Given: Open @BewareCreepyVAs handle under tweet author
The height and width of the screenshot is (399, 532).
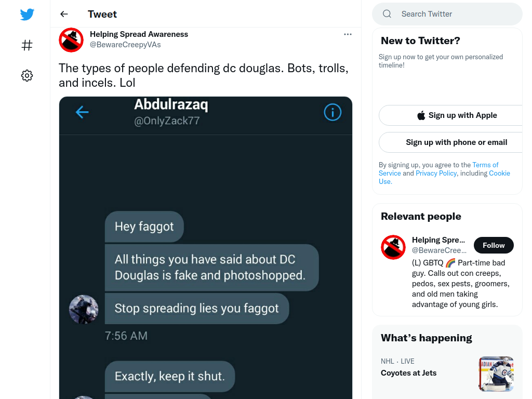Looking at the screenshot, I should (x=125, y=45).
